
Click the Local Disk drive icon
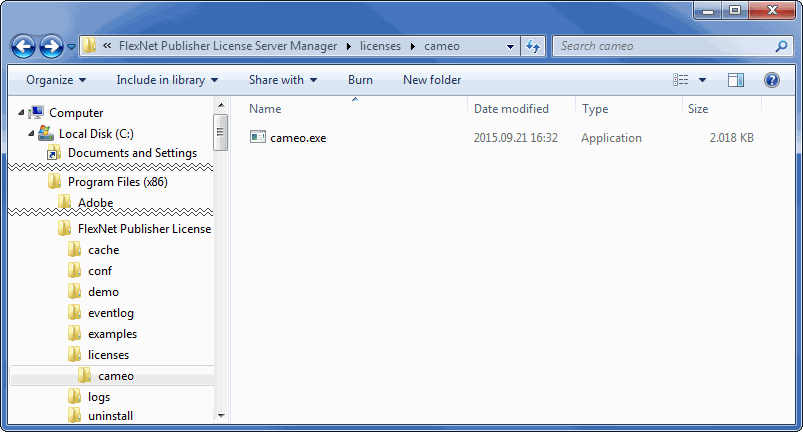(x=46, y=133)
